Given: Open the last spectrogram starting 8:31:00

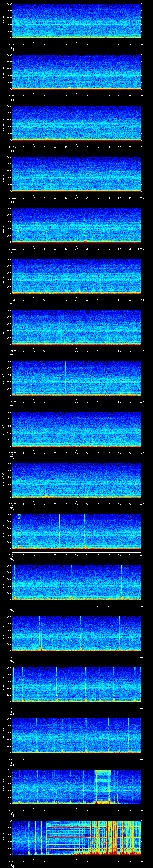Looking at the screenshot, I should pos(77,838).
